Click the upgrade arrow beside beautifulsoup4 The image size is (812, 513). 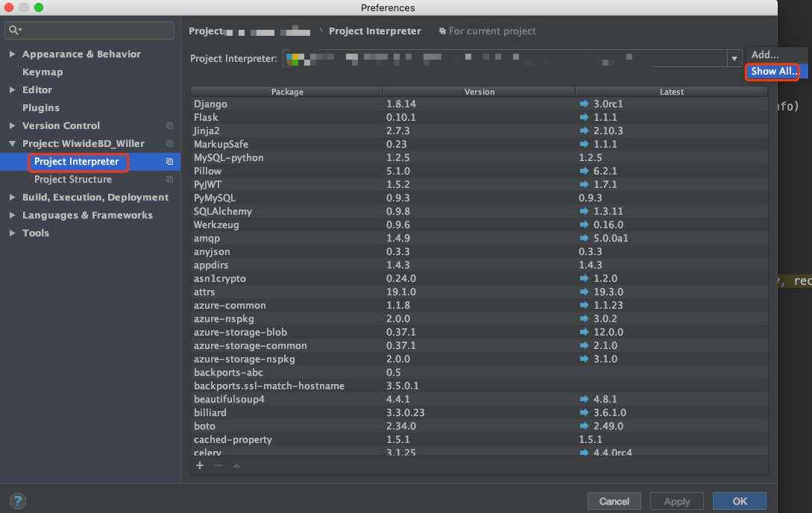[x=582, y=399]
